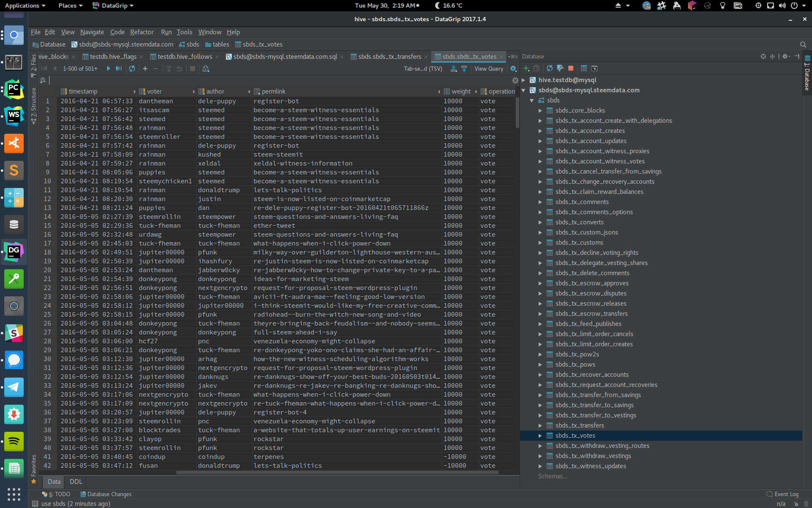Open Database panel gear settings dropdown
This screenshot has height=508, width=812.
[786, 56]
